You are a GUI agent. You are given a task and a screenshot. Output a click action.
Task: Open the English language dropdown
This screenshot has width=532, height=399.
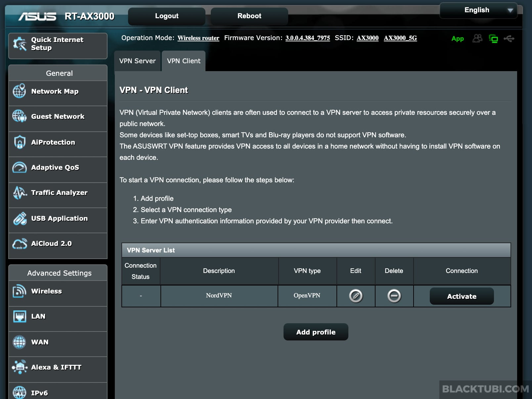478,10
